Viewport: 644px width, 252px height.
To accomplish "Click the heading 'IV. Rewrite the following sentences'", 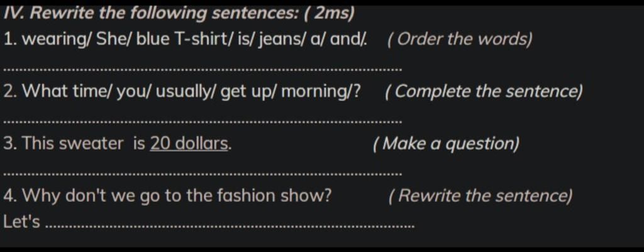I will click(151, 13).
